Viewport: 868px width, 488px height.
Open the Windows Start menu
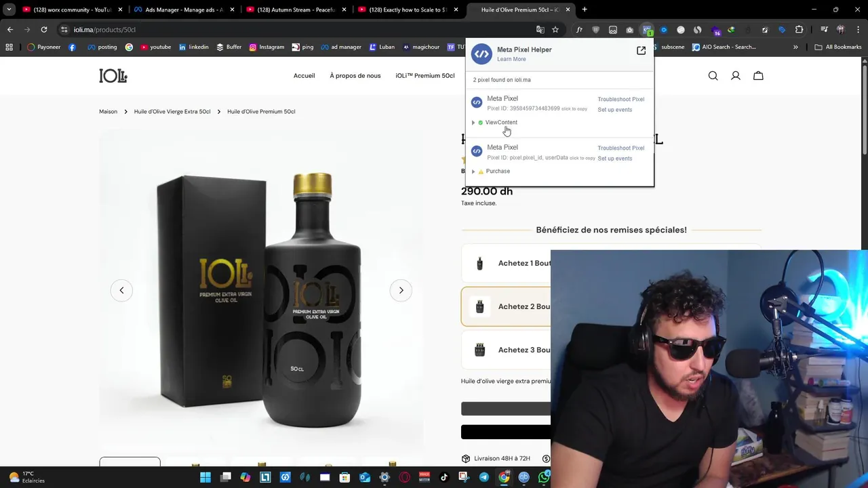(205, 477)
